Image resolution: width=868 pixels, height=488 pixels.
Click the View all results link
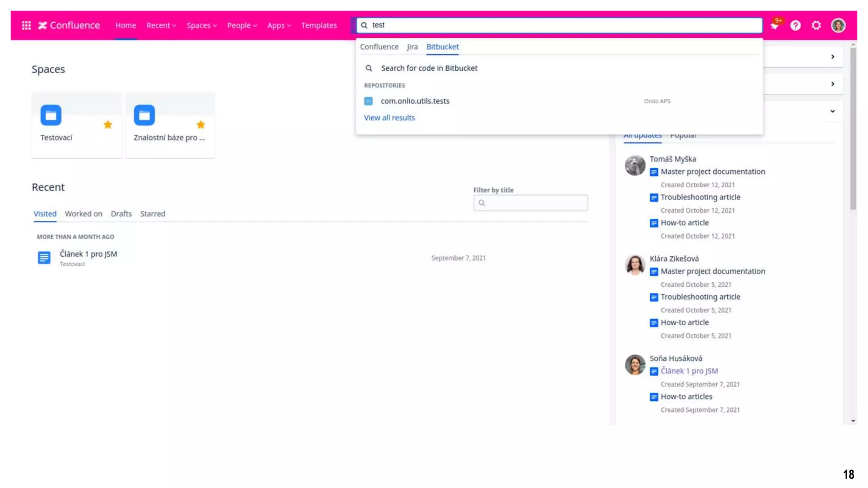389,118
